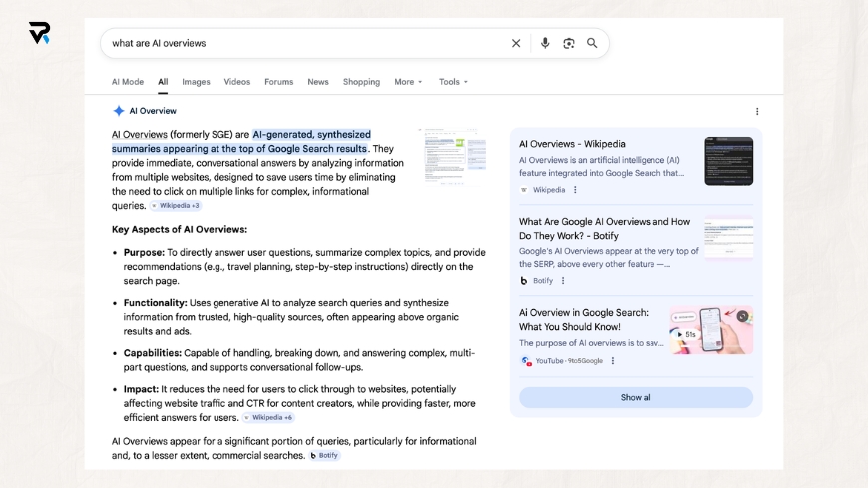Click the Functionality bullet text
Viewport: 868px width, 488px height.
coord(291,317)
